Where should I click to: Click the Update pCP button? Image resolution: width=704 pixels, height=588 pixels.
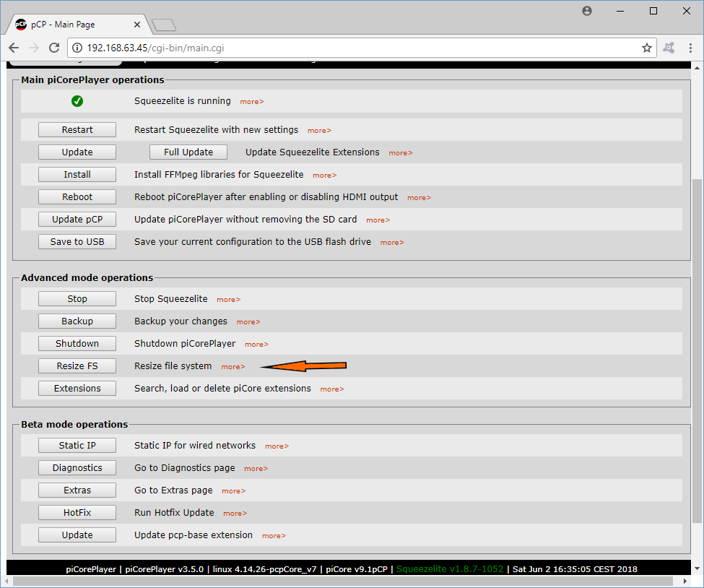[77, 220]
